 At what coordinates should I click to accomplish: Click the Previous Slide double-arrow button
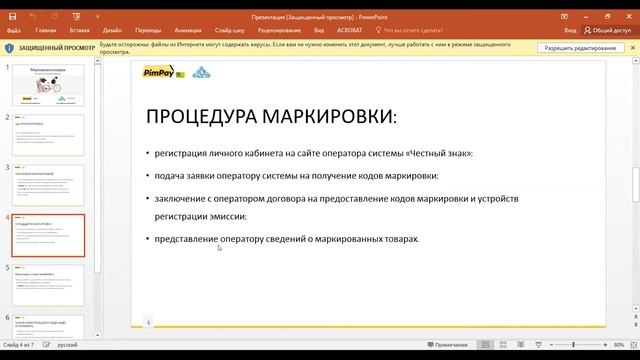(636, 317)
